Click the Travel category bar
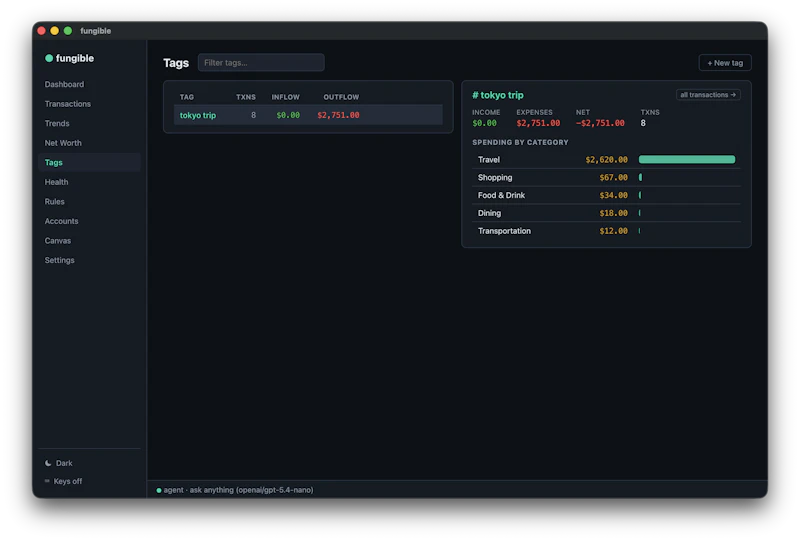800x541 pixels. (687, 160)
